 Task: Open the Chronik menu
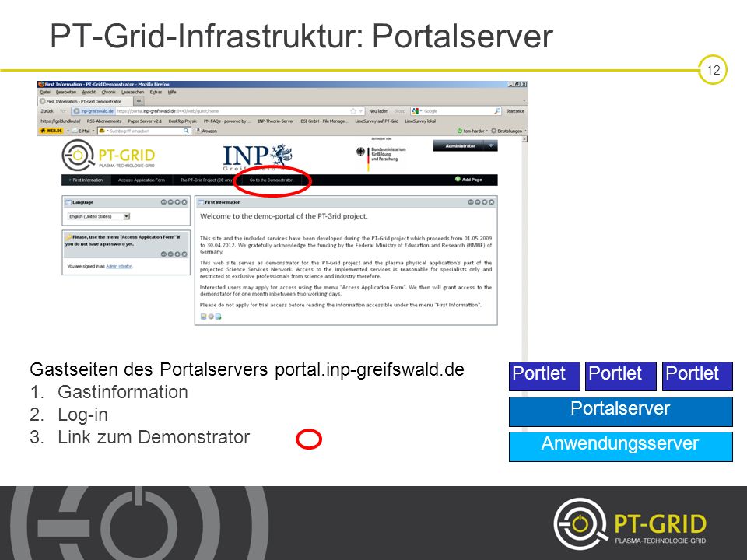tap(109, 92)
